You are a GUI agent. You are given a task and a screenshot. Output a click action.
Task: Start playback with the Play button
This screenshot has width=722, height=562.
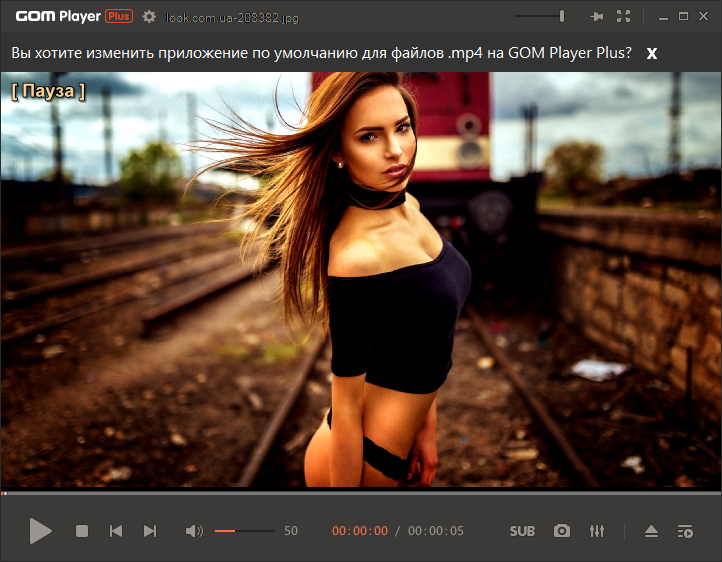click(40, 531)
